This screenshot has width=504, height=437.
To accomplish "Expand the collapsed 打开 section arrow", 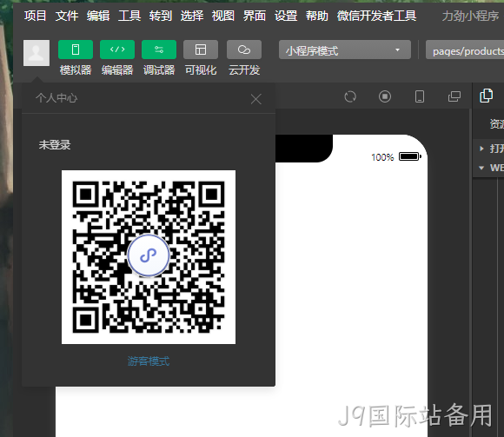I will 481,149.
